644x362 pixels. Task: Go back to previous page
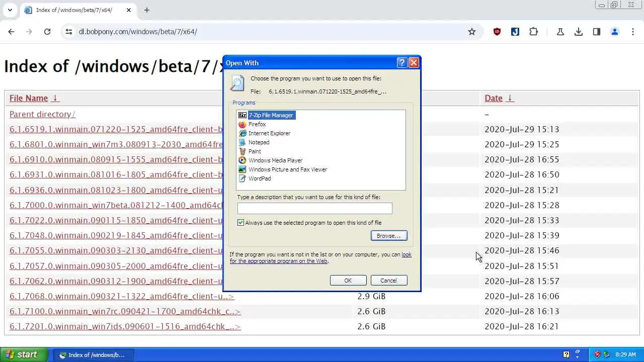11,32
